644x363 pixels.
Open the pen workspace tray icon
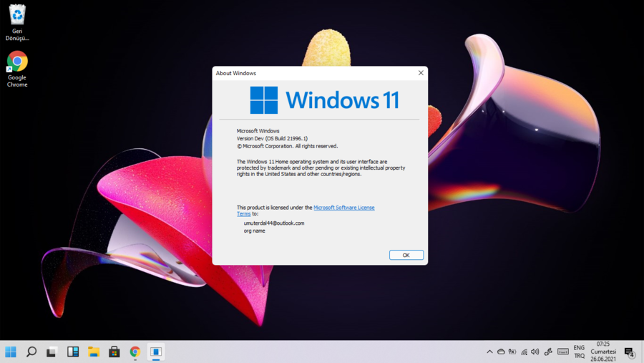(x=548, y=352)
